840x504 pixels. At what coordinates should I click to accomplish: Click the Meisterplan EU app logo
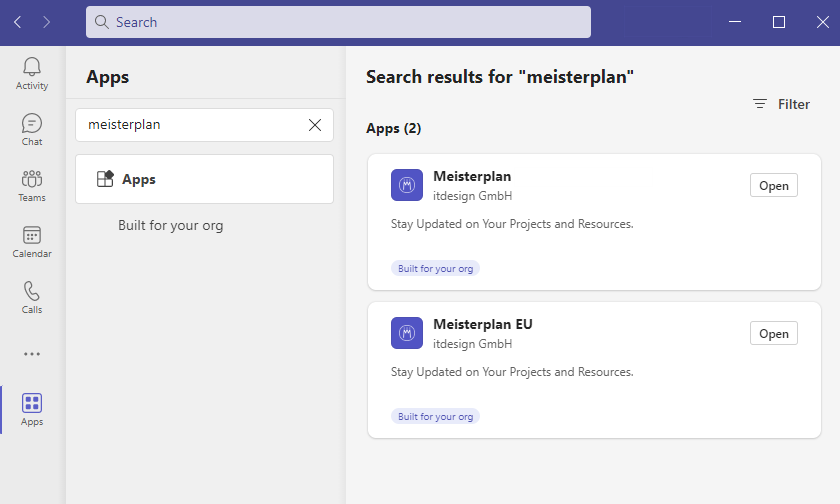(407, 333)
